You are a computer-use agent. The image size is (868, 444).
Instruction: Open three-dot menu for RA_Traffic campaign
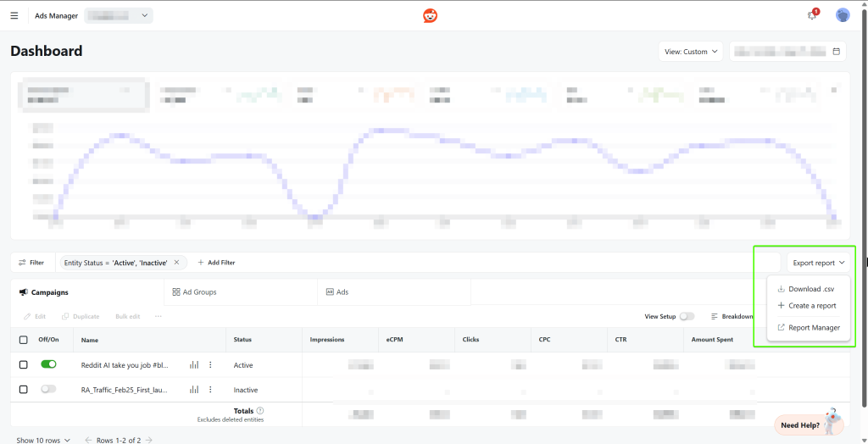(x=210, y=390)
